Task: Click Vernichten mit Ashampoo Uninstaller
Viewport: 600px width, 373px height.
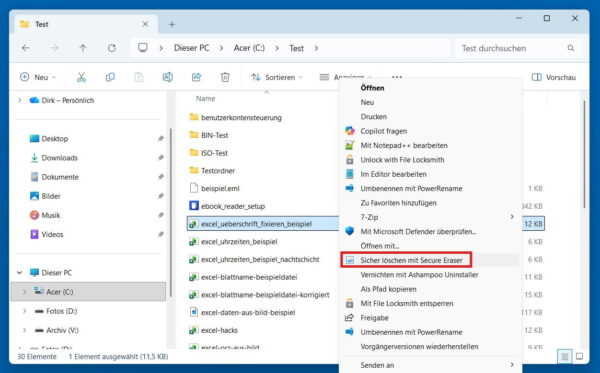Action: [x=419, y=275]
